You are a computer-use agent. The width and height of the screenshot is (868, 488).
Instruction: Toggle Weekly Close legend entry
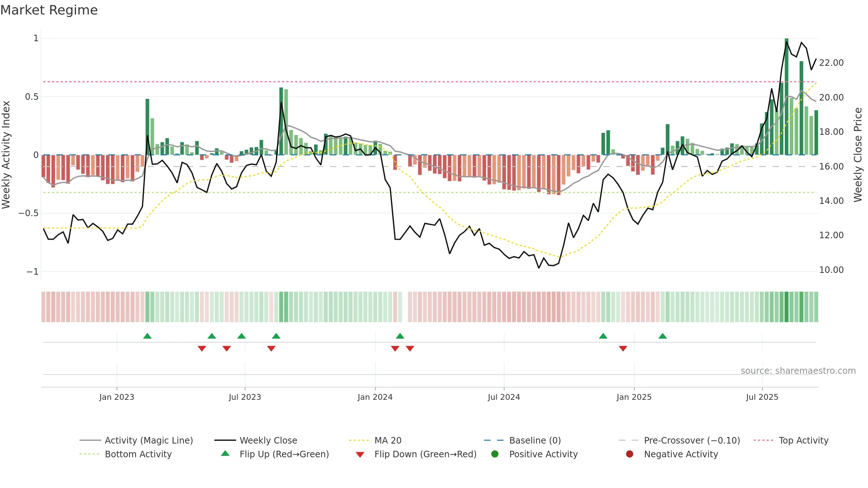pos(256,440)
